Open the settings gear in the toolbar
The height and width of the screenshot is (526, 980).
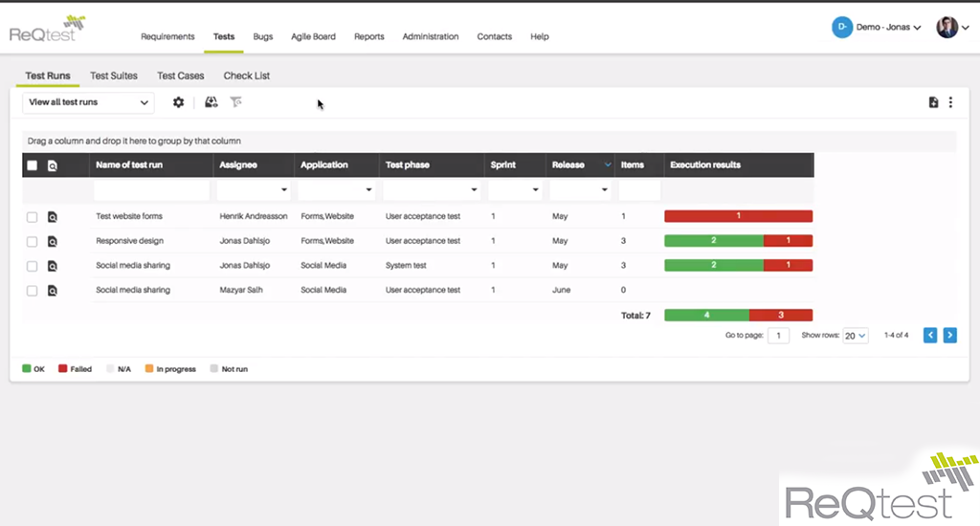178,102
